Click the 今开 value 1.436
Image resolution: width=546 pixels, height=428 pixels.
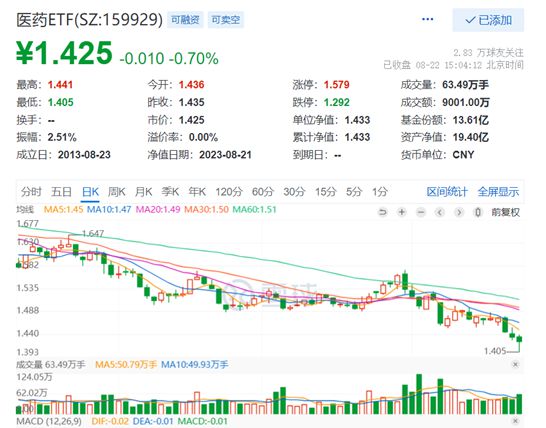(x=192, y=85)
